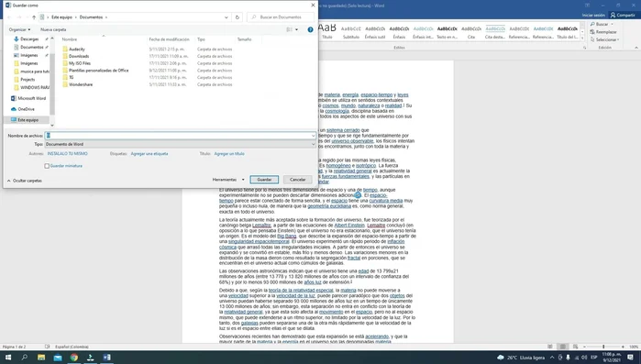641x364 pixels.
Task: Open the Herramientas dropdown
Action: click(x=228, y=180)
